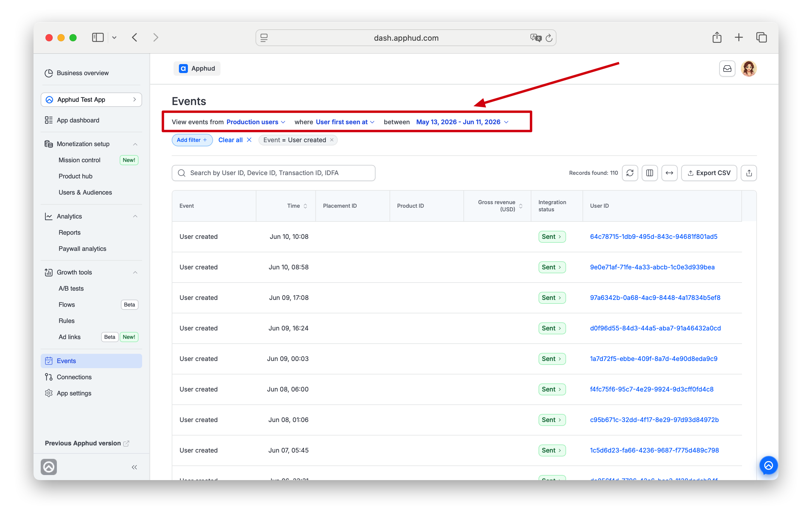Open Paywall analytics
The height and width of the screenshot is (525, 812).
(83, 248)
